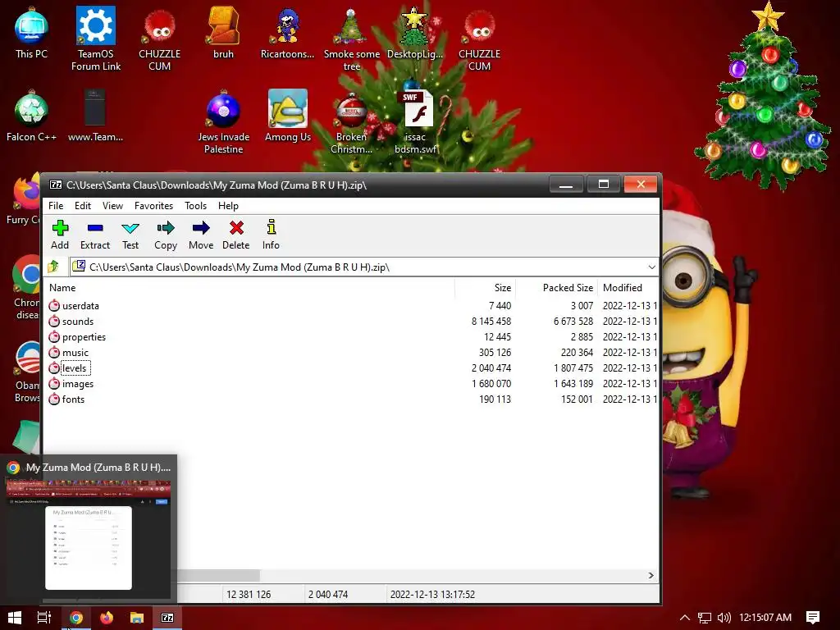840x630 pixels.
Task: Select issac bdsm.swf flash file
Action: click(x=415, y=121)
